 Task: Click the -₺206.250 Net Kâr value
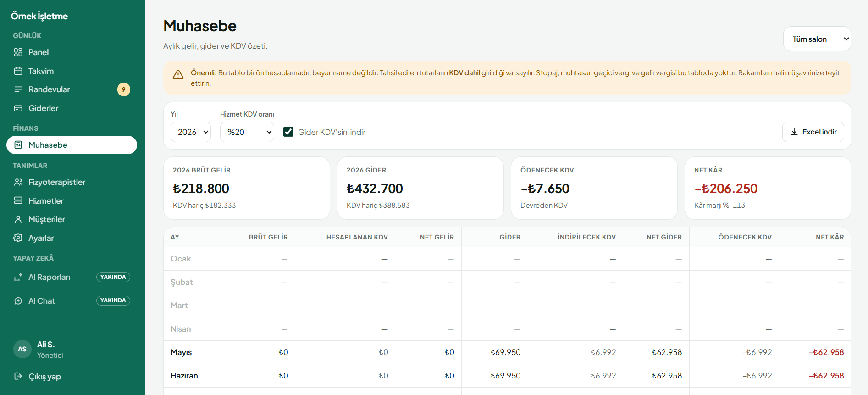[726, 189]
